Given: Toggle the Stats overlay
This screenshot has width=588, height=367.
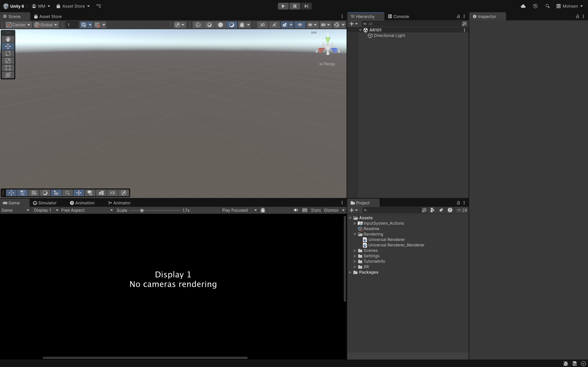Looking at the screenshot, I should (x=316, y=210).
